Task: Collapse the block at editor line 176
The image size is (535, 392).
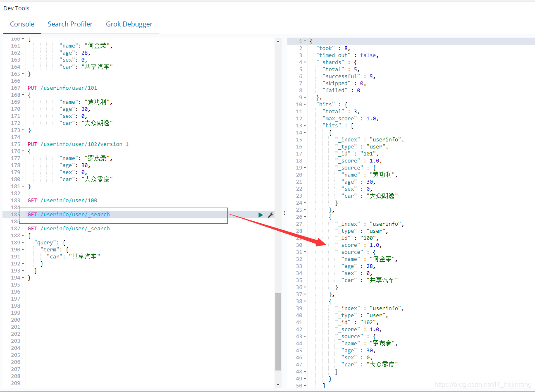Action: (23, 151)
